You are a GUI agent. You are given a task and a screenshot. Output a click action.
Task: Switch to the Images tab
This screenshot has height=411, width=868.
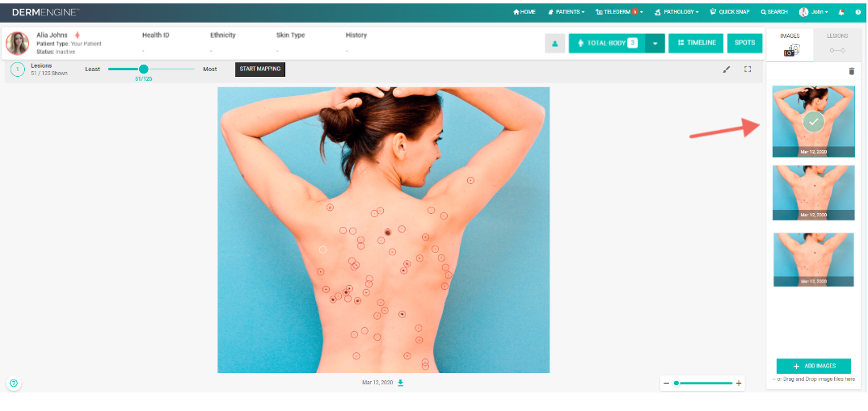(x=790, y=44)
